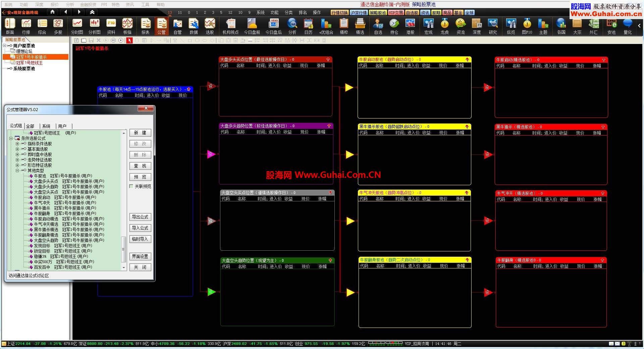Screen dimensions: 644x349
Task: Click the 导入公式 button
Action: [x=140, y=228]
